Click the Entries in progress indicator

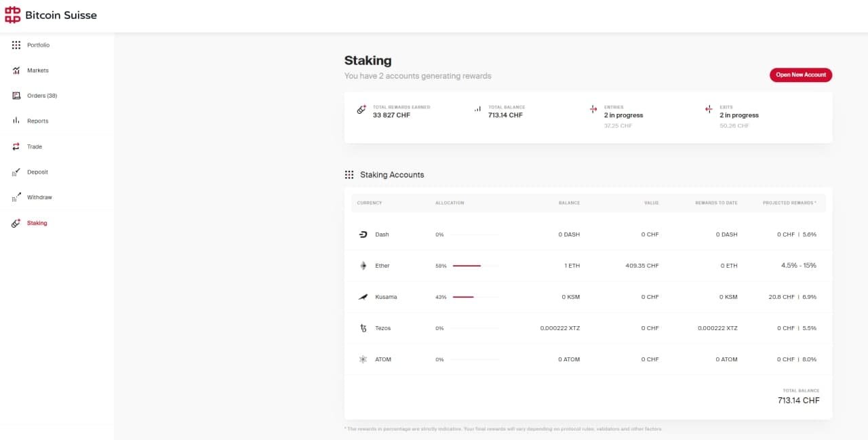623,115
